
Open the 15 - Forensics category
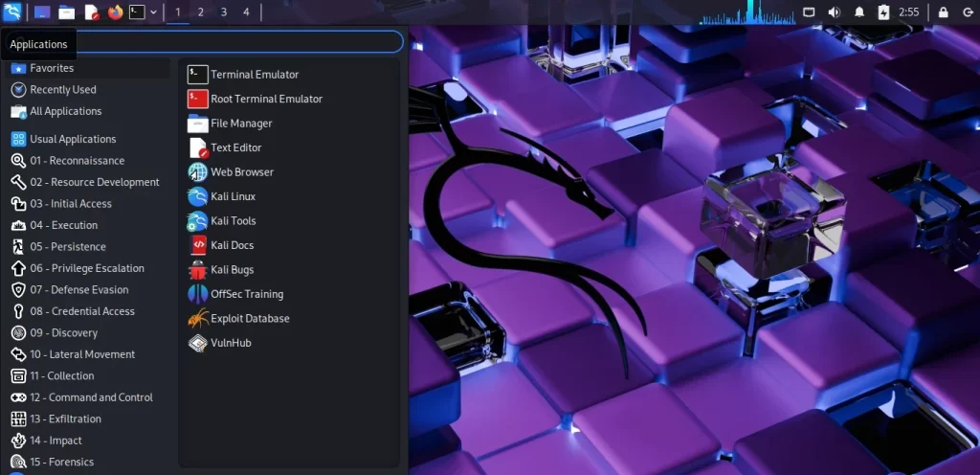(88, 462)
